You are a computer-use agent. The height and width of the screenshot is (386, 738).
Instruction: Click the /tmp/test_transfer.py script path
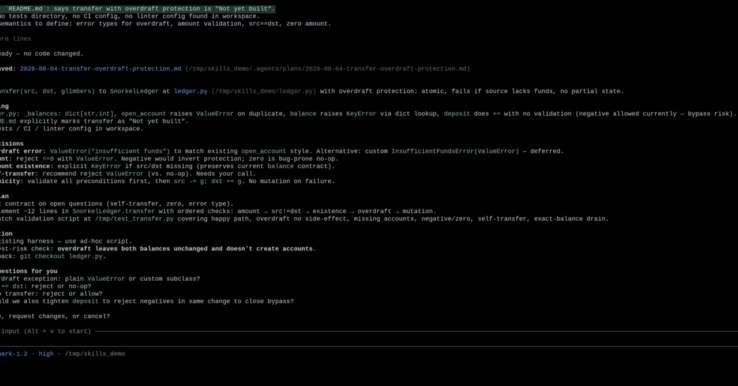click(134, 219)
